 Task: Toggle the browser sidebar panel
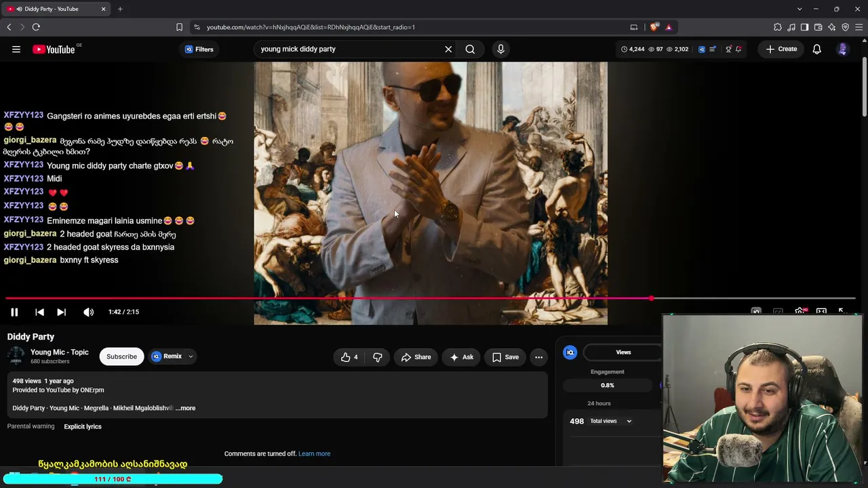tap(804, 27)
